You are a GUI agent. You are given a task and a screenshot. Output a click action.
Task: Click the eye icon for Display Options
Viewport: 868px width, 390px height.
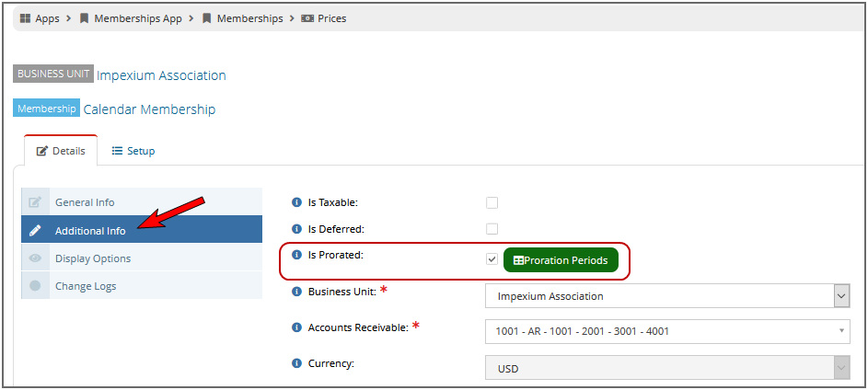point(35,258)
